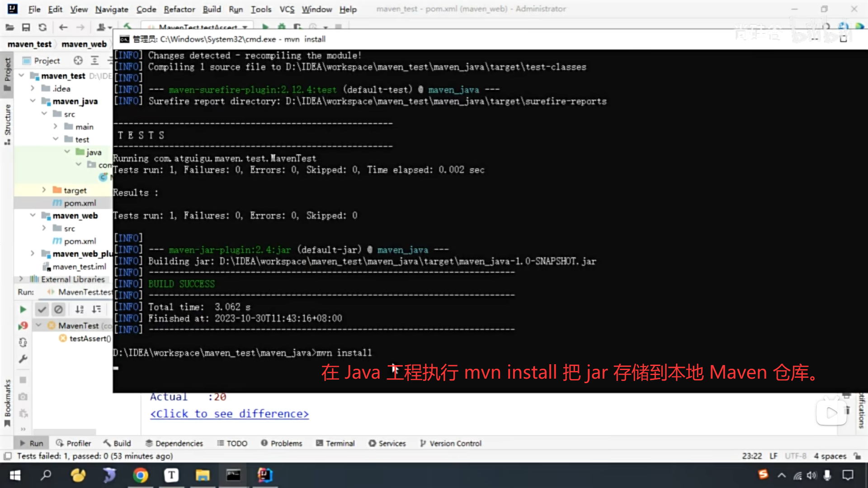
Task: Collapse the maven_web module node
Action: pos(33,216)
